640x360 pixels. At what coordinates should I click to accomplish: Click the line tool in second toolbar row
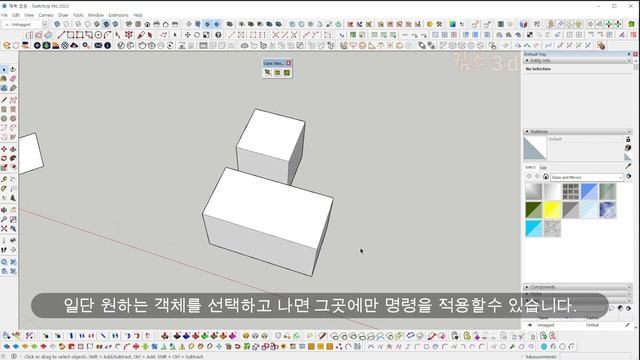pyautogui.click(x=61, y=35)
